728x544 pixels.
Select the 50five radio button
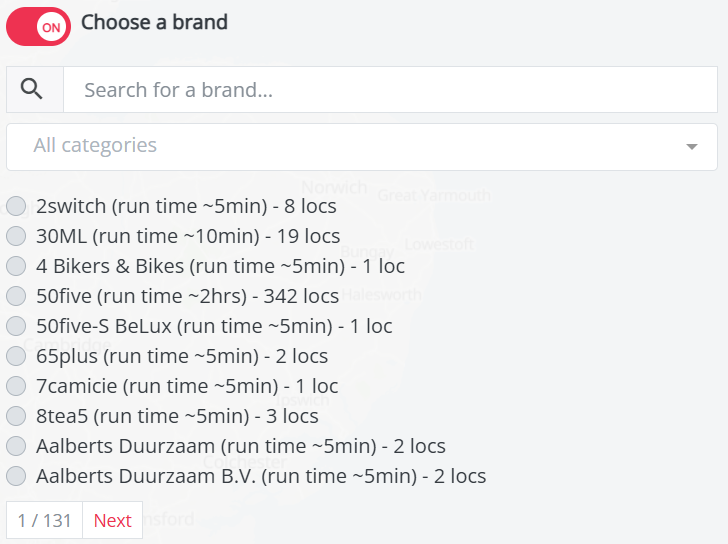[x=16, y=297]
